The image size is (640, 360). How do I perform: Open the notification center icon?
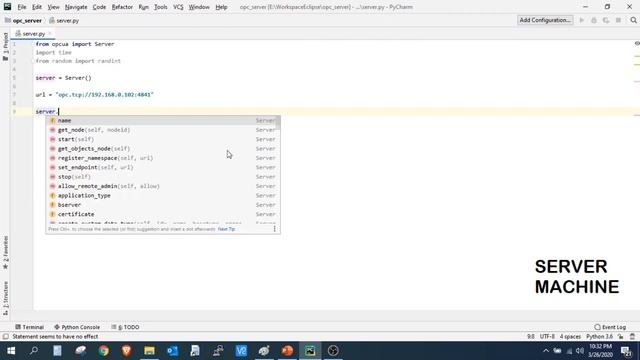pyautogui.click(x=626, y=351)
